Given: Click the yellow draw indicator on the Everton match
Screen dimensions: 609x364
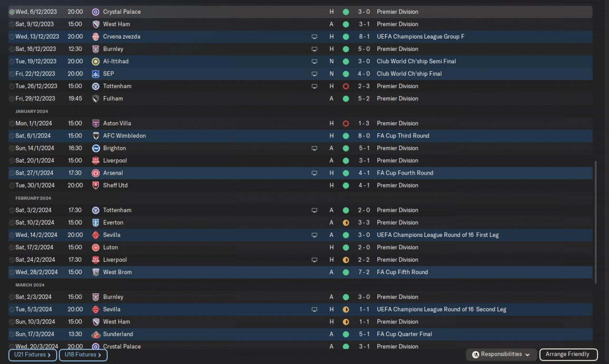Looking at the screenshot, I should tap(346, 222).
